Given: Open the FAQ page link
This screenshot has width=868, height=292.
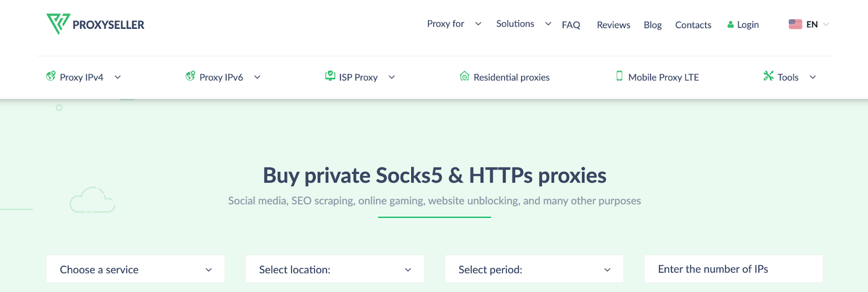Looking at the screenshot, I should pos(571,25).
